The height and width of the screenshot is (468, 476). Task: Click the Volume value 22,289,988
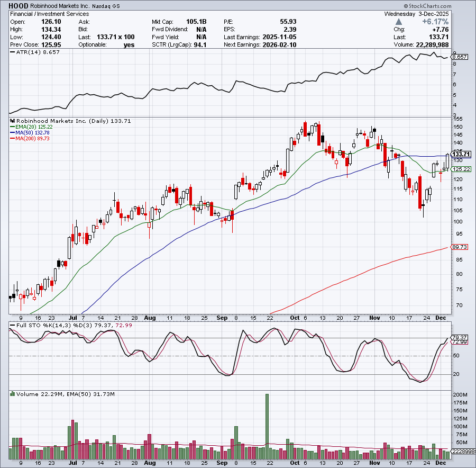click(432, 44)
